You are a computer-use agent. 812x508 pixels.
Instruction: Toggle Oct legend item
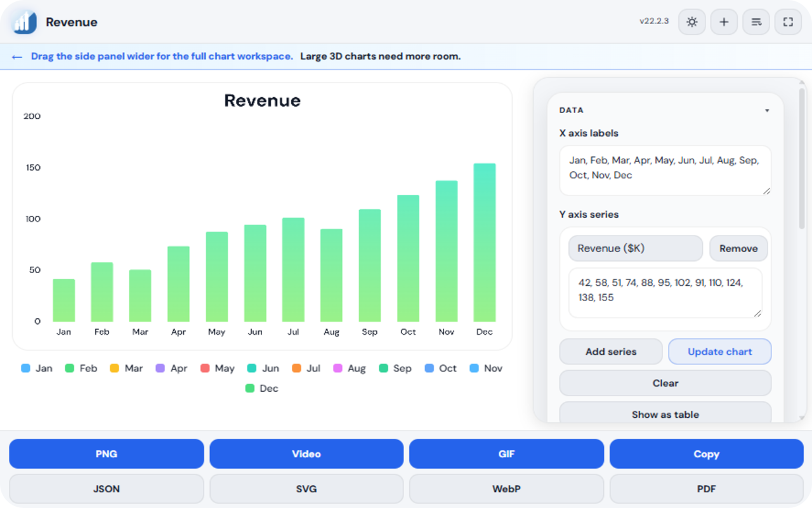(441, 368)
